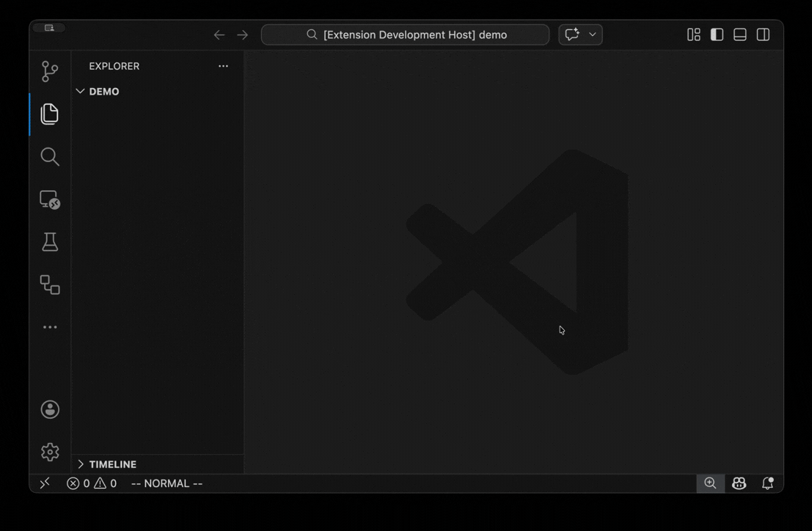Open the Testing view
The height and width of the screenshot is (531, 812).
pos(49,241)
